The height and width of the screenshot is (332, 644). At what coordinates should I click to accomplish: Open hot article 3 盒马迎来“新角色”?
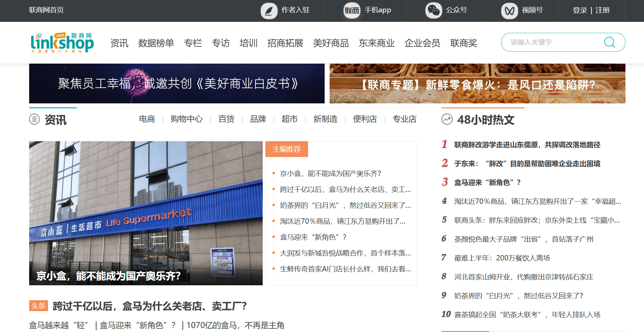[x=487, y=183]
